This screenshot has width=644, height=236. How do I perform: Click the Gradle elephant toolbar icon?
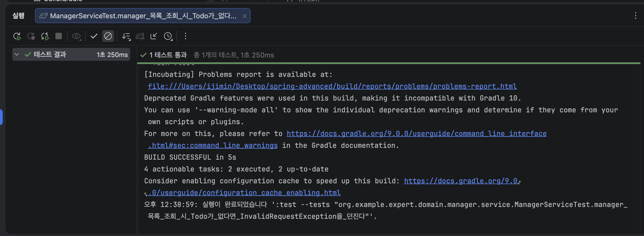pyautogui.click(x=140, y=36)
